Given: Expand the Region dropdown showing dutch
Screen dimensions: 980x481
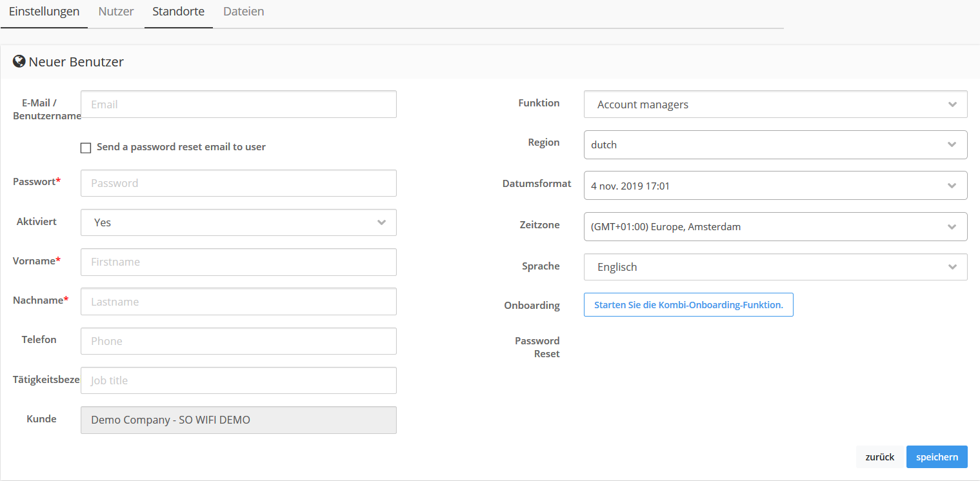Looking at the screenshot, I should [775, 144].
